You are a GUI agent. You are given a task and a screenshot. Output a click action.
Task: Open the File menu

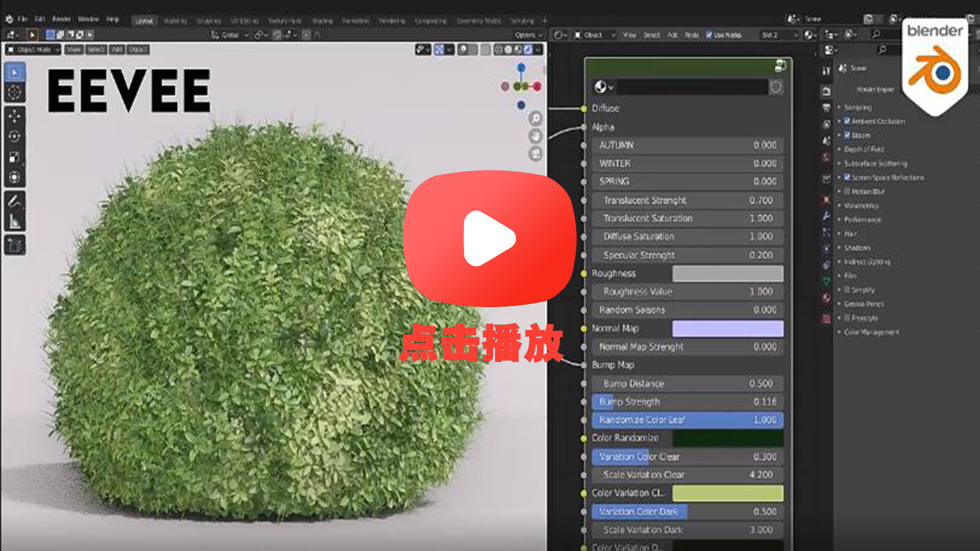click(x=23, y=19)
